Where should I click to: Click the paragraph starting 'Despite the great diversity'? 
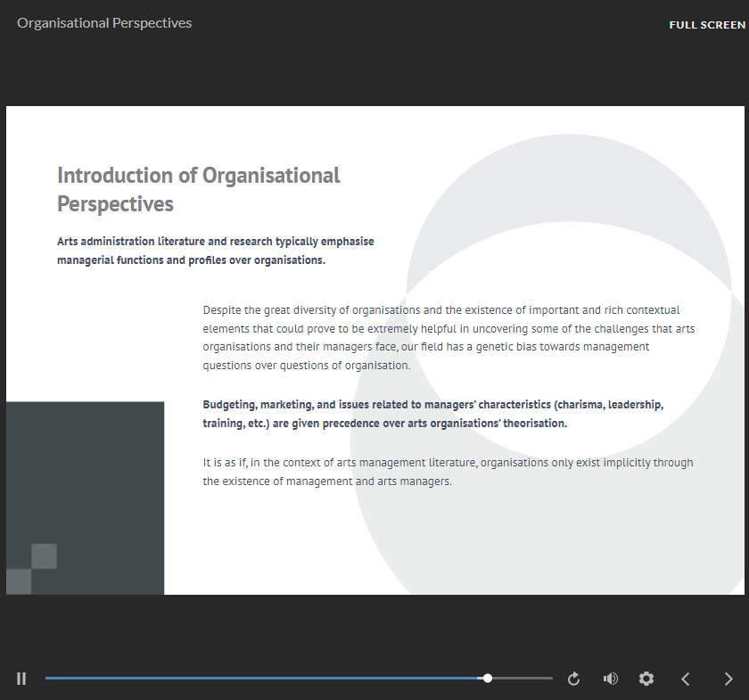coord(449,338)
